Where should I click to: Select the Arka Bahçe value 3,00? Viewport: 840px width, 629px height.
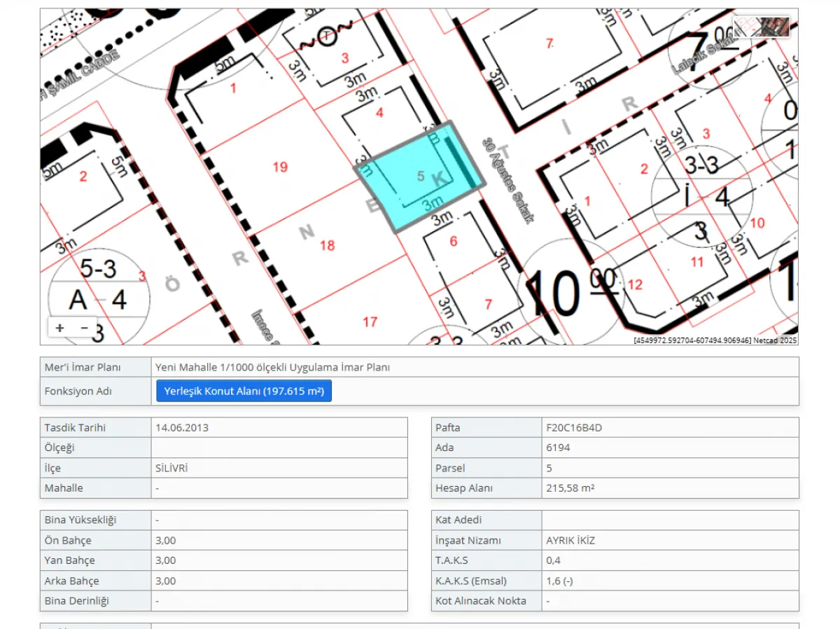pyautogui.click(x=166, y=581)
